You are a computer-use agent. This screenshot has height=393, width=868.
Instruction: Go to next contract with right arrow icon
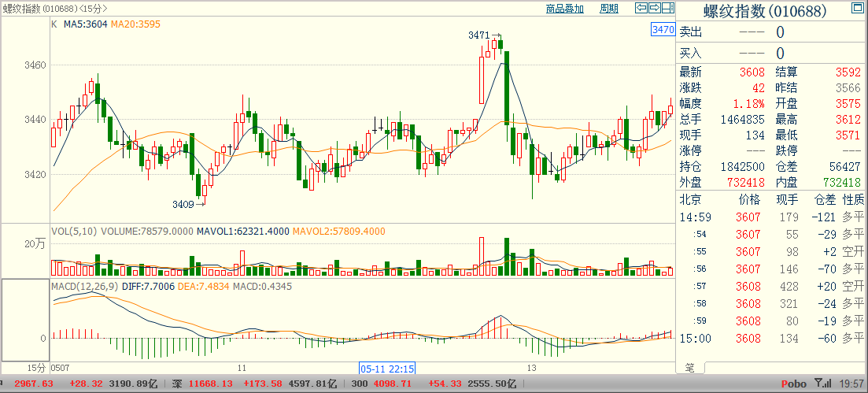(654, 8)
